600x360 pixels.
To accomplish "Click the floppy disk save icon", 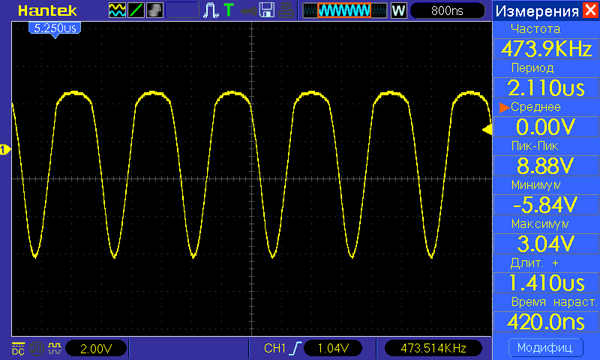I will pyautogui.click(x=267, y=10).
